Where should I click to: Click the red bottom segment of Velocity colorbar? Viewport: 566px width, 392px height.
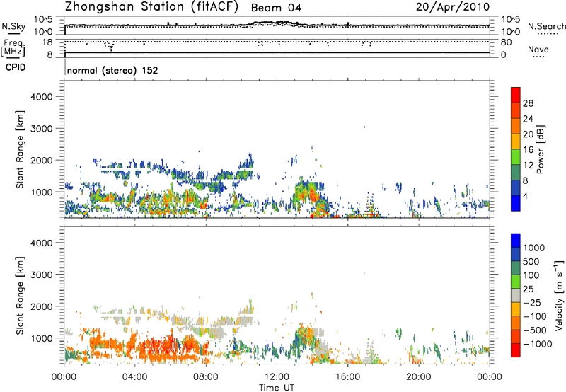(x=516, y=350)
